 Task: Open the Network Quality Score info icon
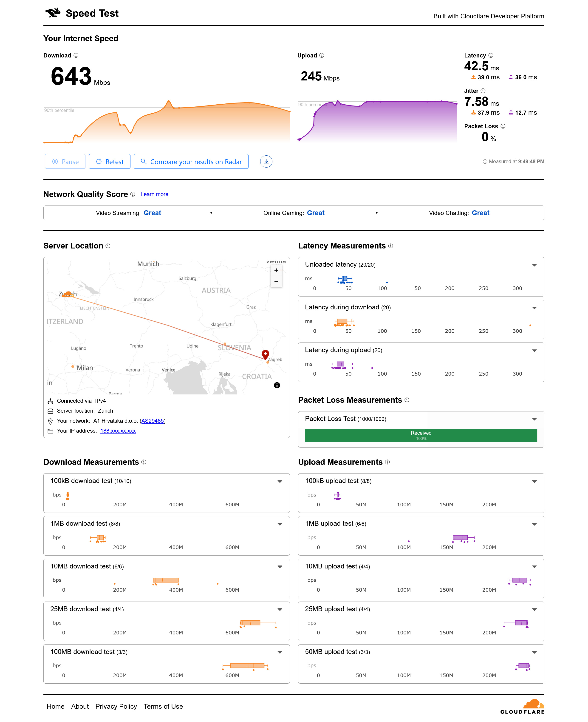(133, 194)
